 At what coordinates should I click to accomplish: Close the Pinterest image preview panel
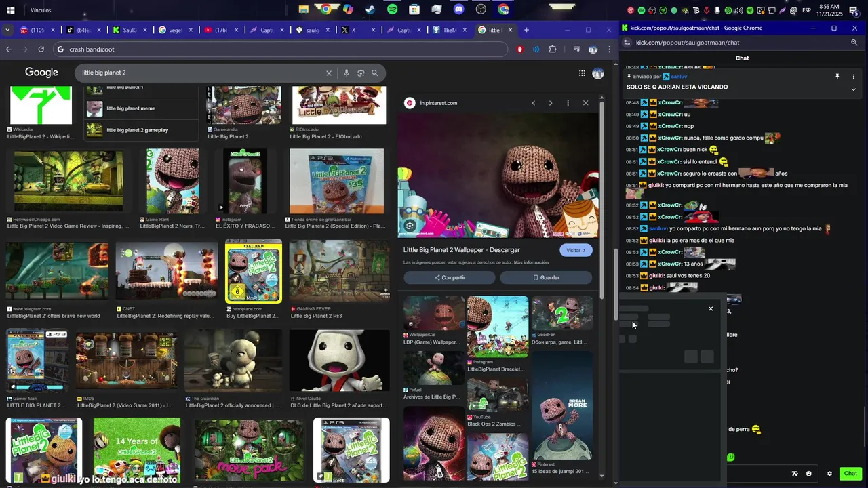586,103
